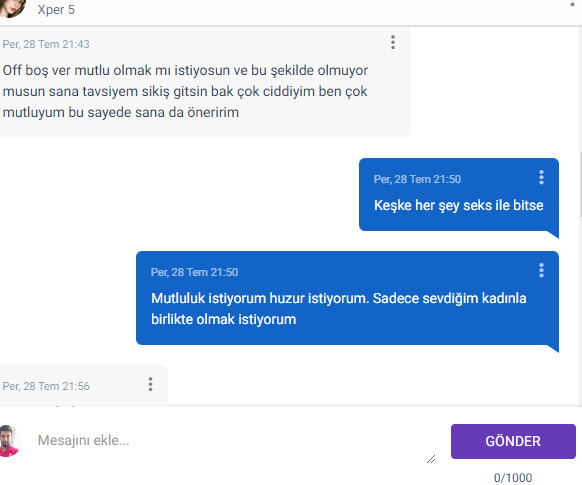
Task: Click the 0/1000 character counter
Action: (513, 478)
